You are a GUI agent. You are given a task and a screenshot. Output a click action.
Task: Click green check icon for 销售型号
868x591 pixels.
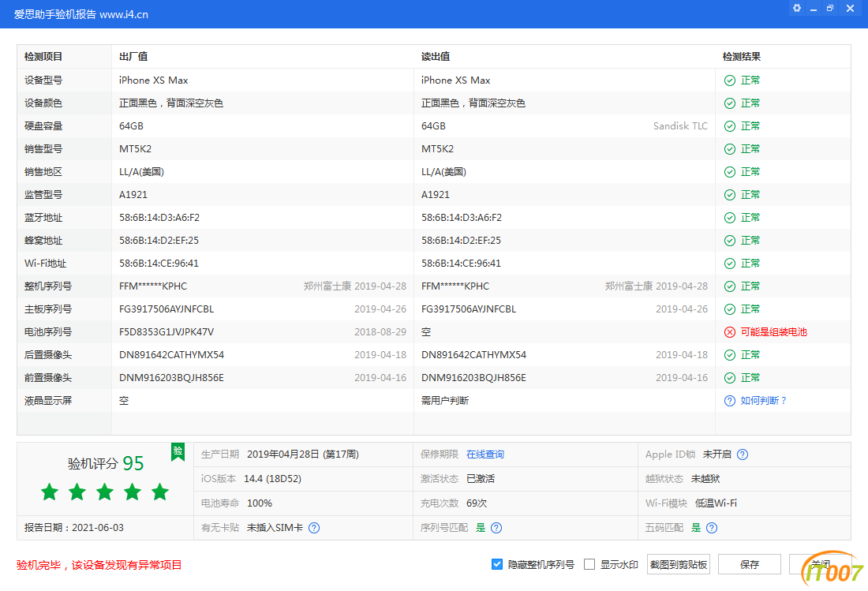[730, 149]
